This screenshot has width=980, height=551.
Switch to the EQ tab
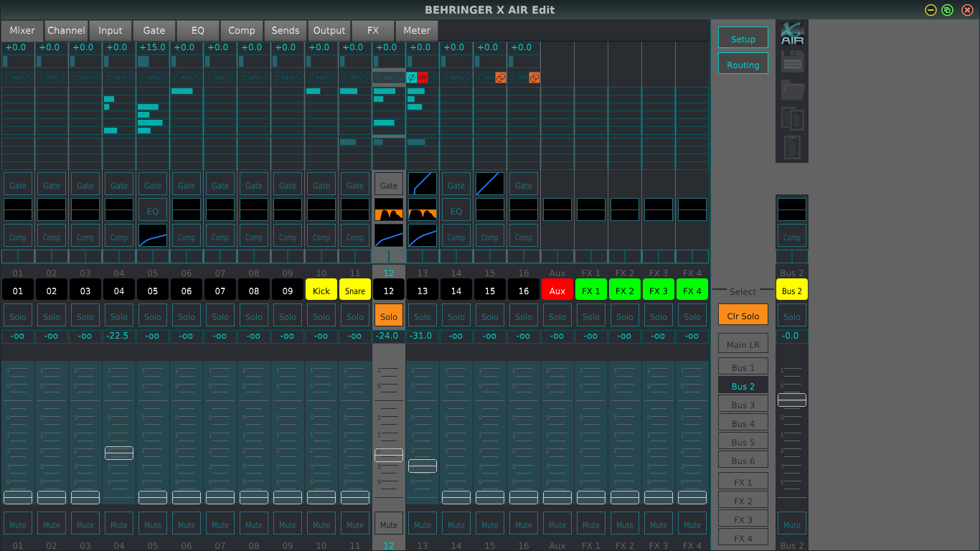tap(198, 30)
